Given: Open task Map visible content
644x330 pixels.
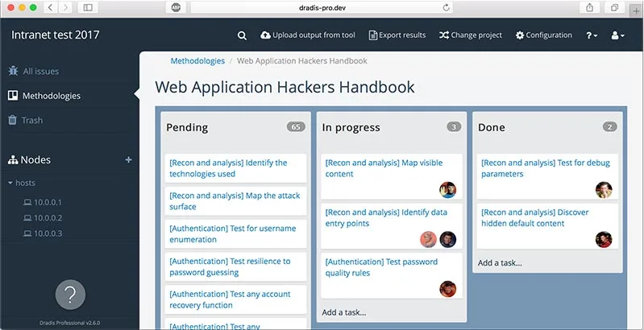Looking at the screenshot, I should click(392, 177).
